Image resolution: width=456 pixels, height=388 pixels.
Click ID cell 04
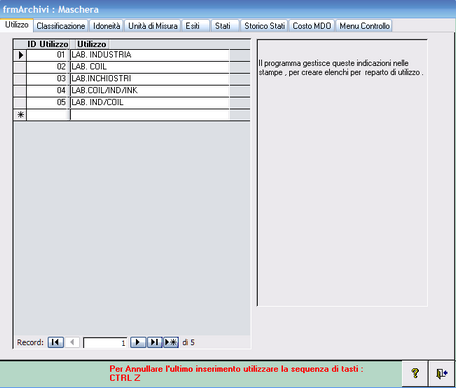pos(48,91)
